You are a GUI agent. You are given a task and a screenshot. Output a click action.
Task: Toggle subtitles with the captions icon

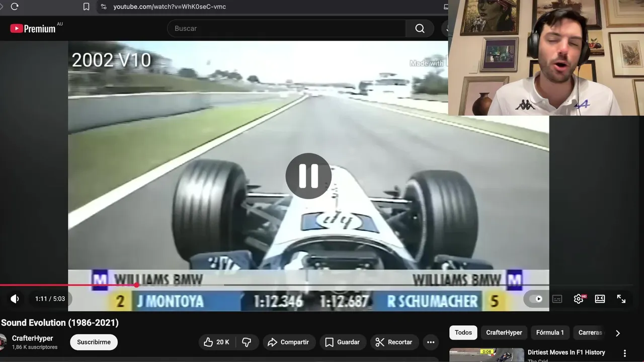557,299
